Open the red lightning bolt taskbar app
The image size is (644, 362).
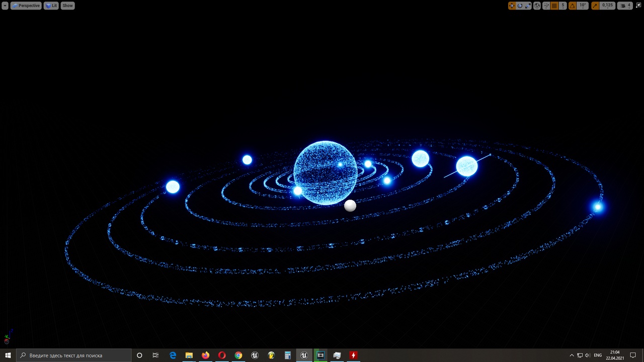click(x=353, y=355)
